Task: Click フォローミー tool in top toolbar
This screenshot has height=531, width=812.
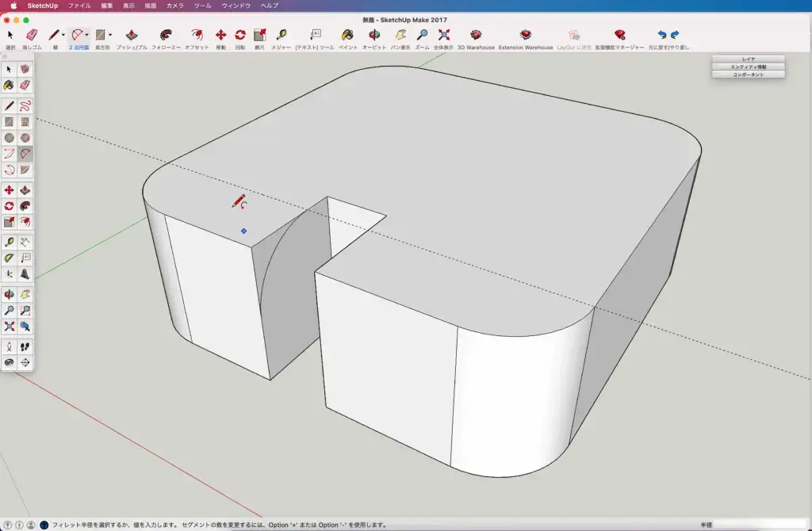Action: 166,39
